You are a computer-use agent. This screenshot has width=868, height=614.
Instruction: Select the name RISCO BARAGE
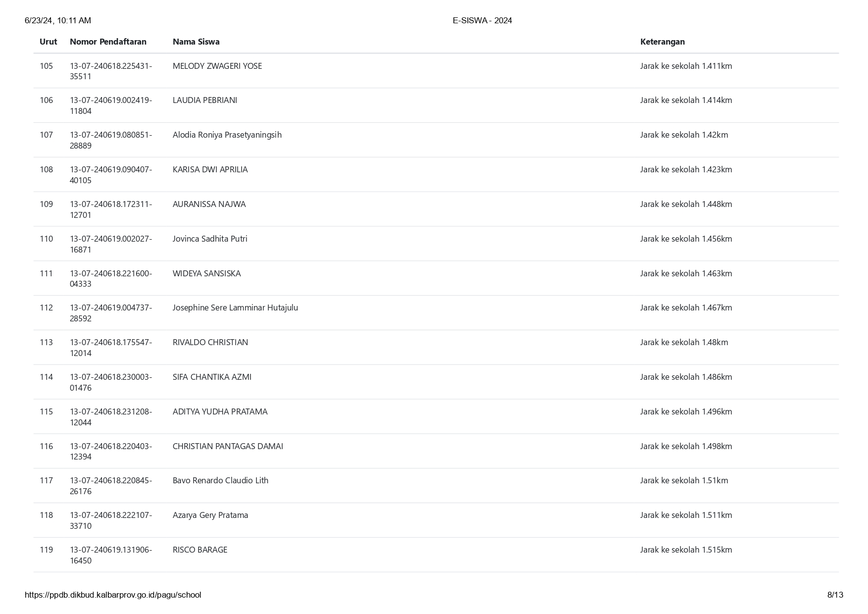[200, 550]
